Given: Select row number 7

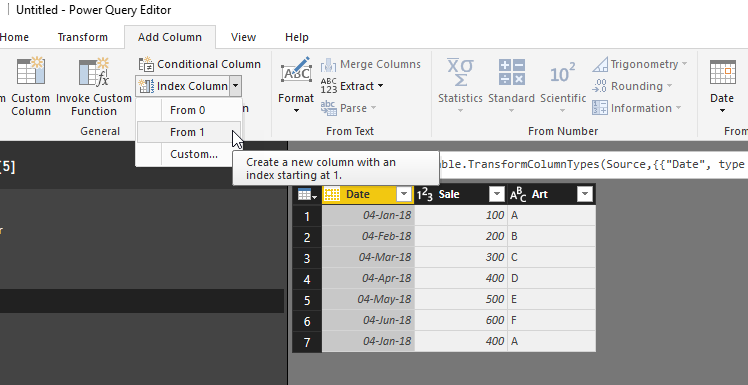Looking at the screenshot, I should click(307, 341).
